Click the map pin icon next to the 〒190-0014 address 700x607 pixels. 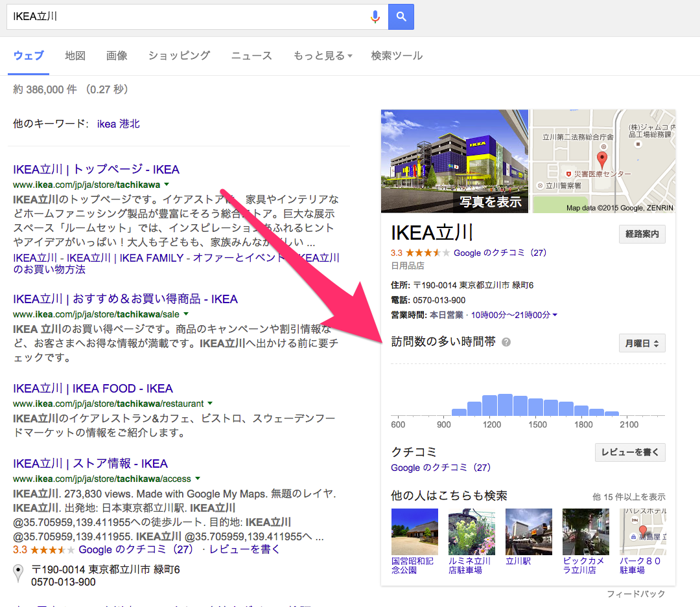[18, 573]
